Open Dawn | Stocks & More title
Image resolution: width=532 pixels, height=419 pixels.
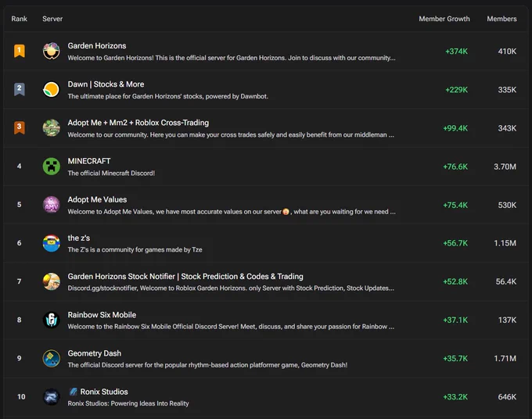point(106,84)
